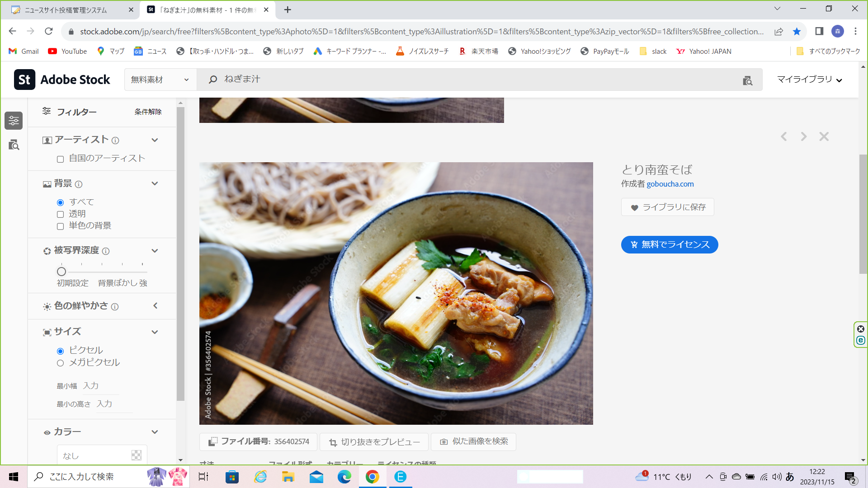
Task: Open the goboucha.com author link
Action: point(670,184)
